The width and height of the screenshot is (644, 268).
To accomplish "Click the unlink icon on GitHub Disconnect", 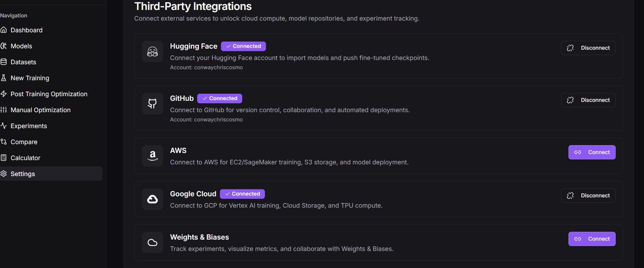I will pyautogui.click(x=570, y=100).
